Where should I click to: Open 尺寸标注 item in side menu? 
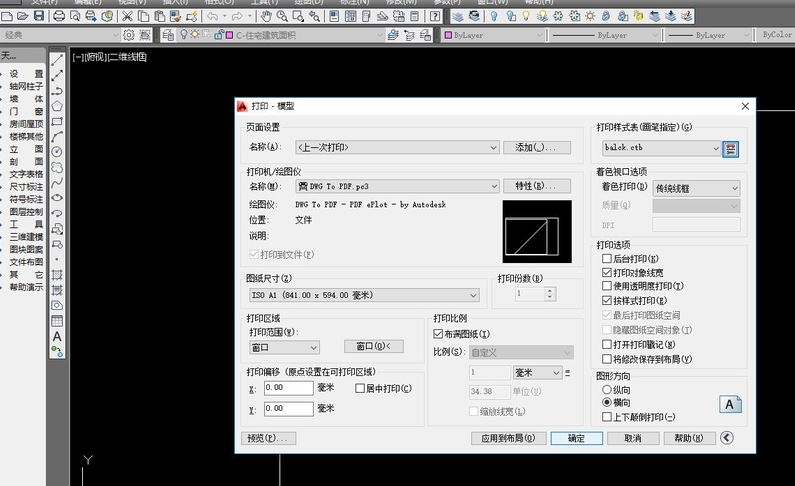point(26,187)
